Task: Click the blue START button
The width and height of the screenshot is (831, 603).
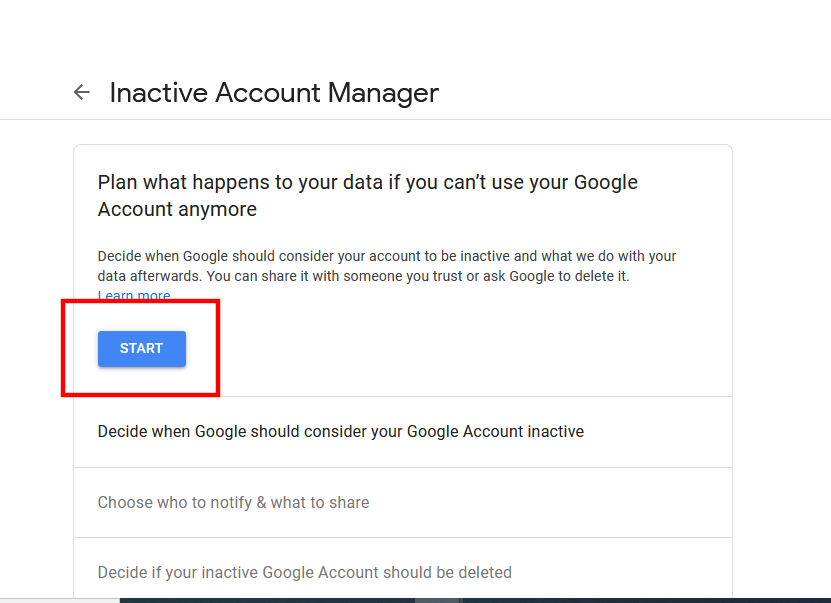Action: click(142, 349)
